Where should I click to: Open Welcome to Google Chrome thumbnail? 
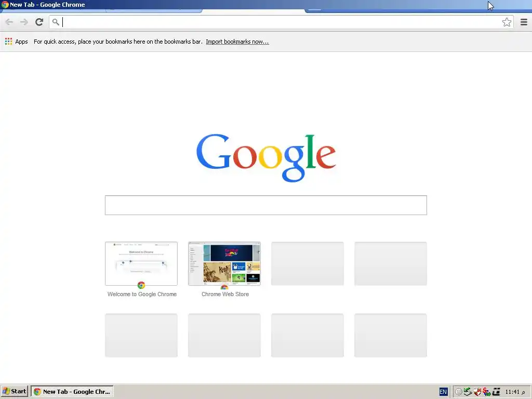[x=141, y=263]
